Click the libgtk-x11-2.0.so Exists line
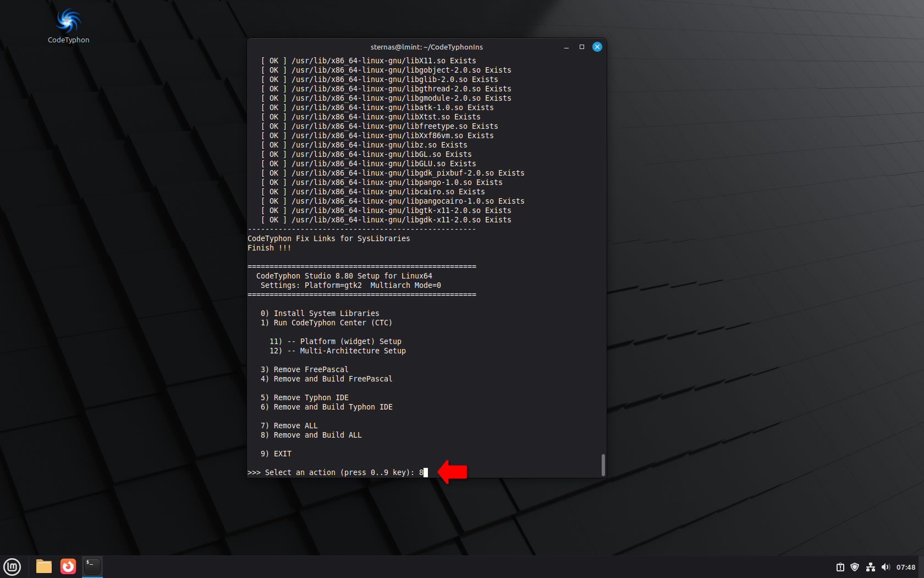Image resolution: width=924 pixels, height=578 pixels. point(386,210)
